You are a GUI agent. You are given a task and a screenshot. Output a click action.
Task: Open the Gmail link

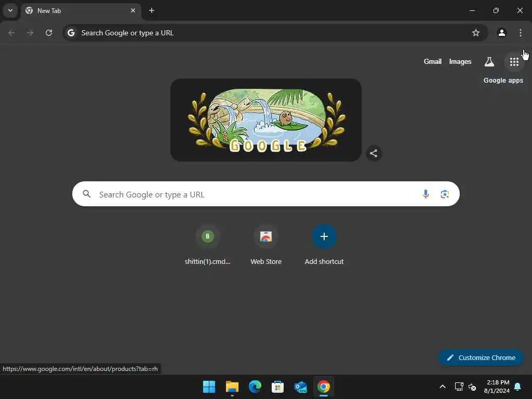[x=433, y=62]
